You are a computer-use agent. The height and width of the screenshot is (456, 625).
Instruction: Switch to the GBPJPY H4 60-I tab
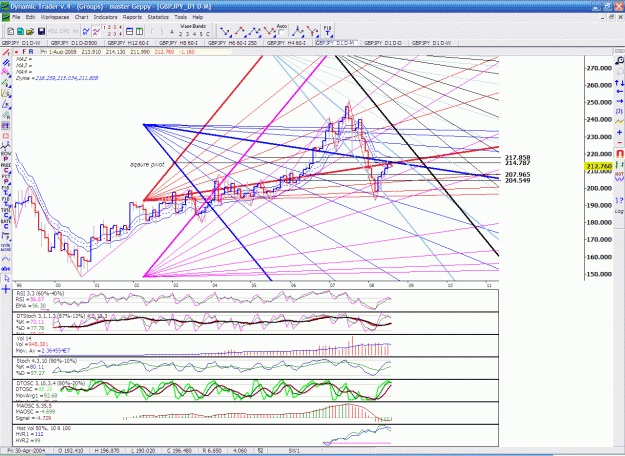286,43
